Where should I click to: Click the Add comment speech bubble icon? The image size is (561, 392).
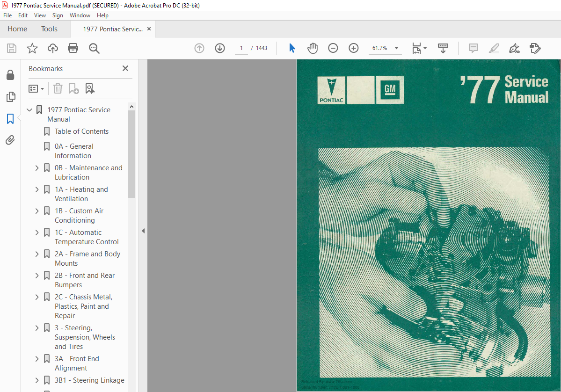(x=474, y=48)
